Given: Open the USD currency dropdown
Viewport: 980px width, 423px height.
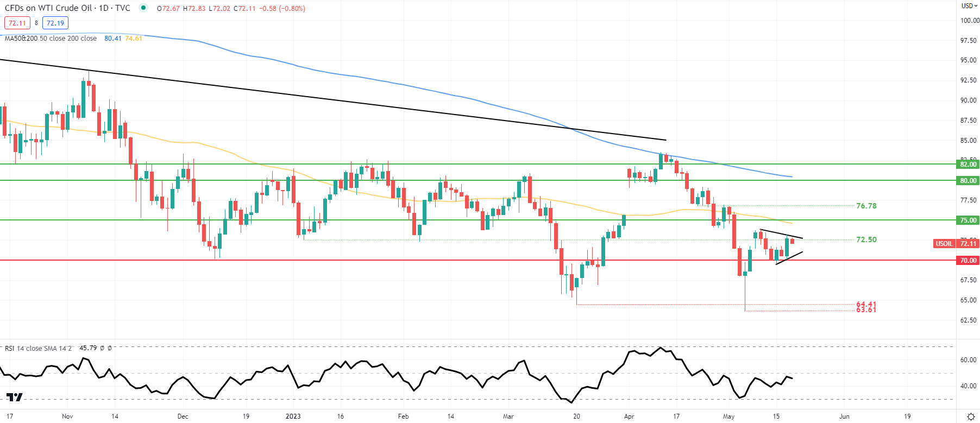Looking at the screenshot, I should (970, 6).
